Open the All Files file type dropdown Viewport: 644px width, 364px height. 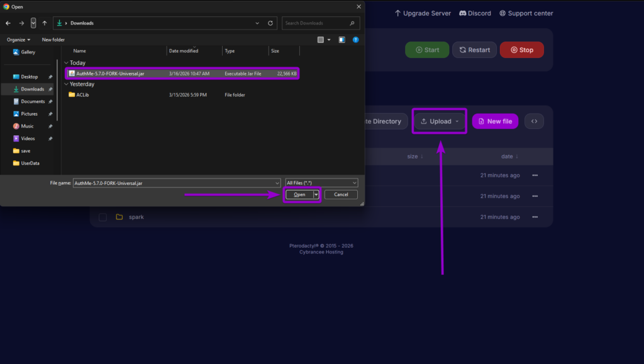(x=321, y=182)
